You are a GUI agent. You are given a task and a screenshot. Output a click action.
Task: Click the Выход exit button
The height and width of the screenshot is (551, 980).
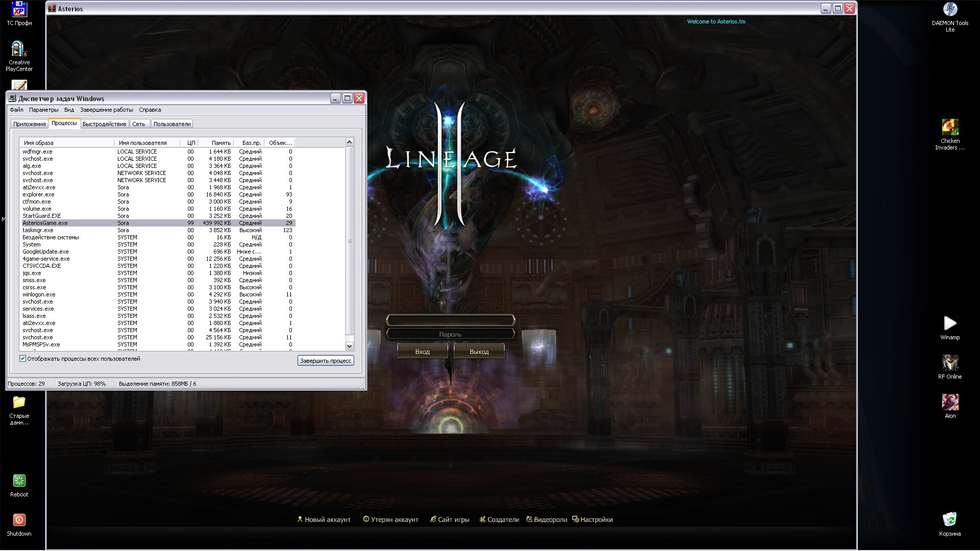point(479,352)
